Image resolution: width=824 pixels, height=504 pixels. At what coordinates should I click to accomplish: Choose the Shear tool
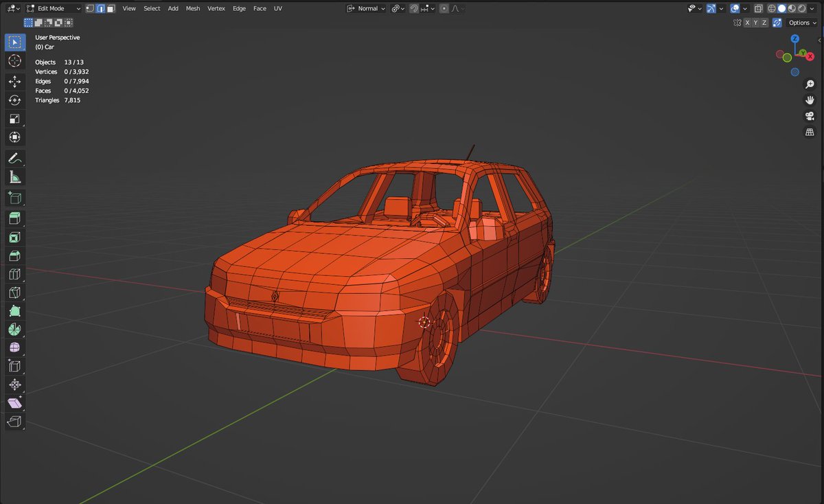point(14,404)
